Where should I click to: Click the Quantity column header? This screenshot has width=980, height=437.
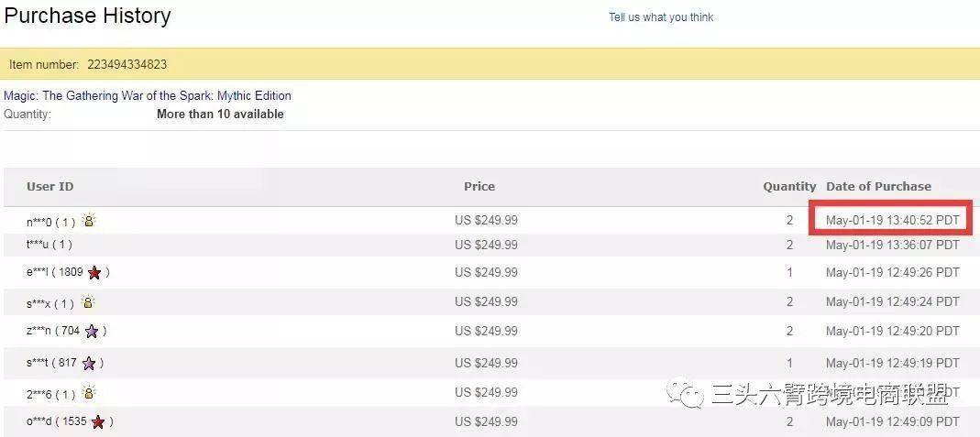click(x=789, y=186)
